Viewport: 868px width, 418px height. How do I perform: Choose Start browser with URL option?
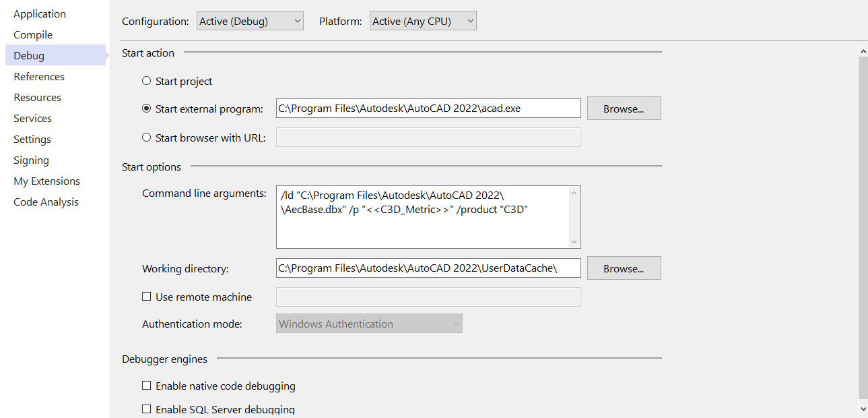pyautogui.click(x=147, y=138)
